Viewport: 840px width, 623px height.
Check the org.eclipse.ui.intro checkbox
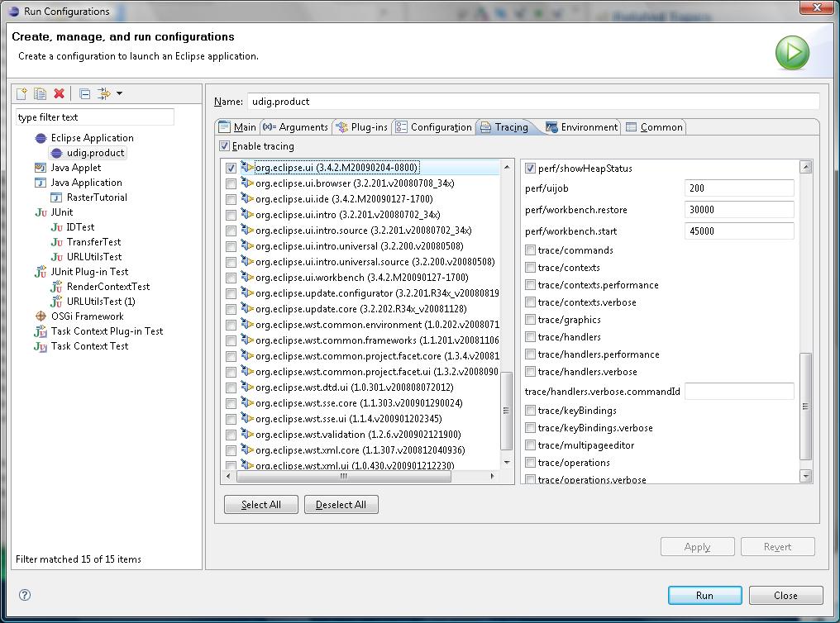[x=231, y=215]
